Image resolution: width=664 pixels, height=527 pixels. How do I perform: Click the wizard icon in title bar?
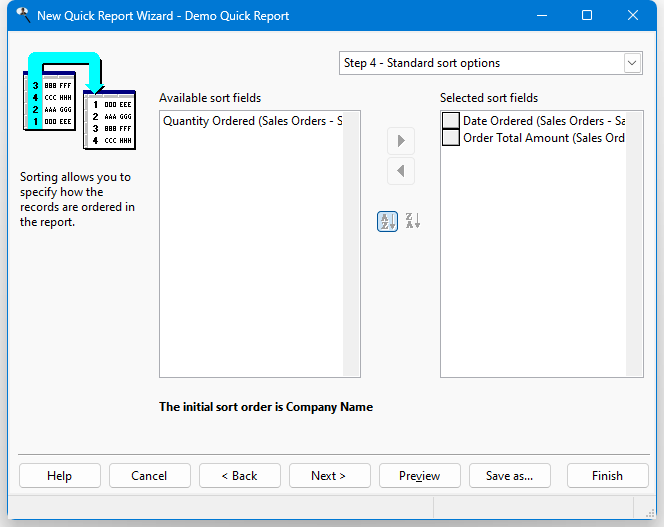tap(23, 15)
